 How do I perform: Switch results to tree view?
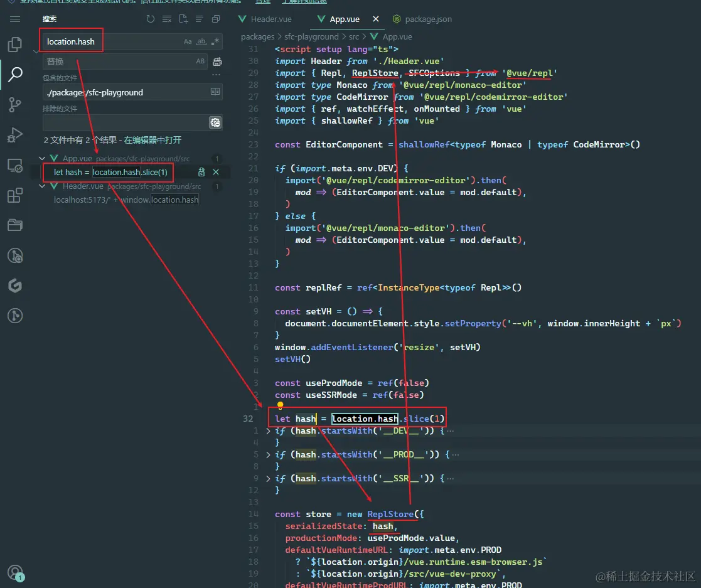[x=200, y=19]
